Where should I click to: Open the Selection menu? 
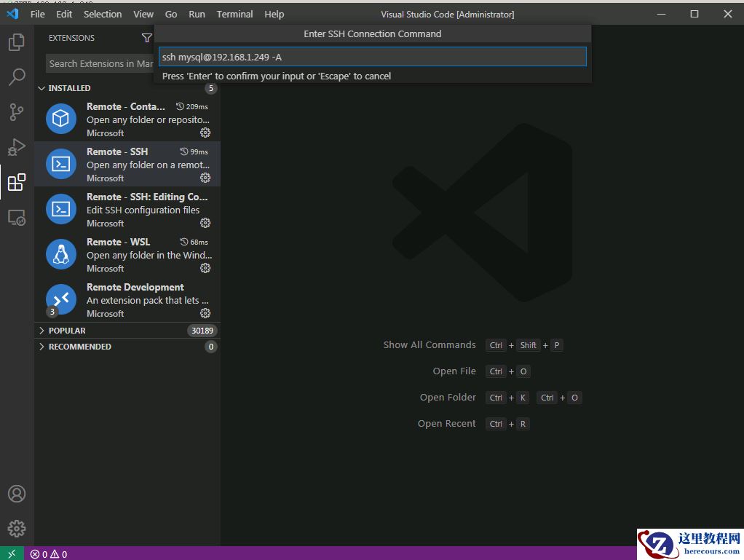click(103, 14)
